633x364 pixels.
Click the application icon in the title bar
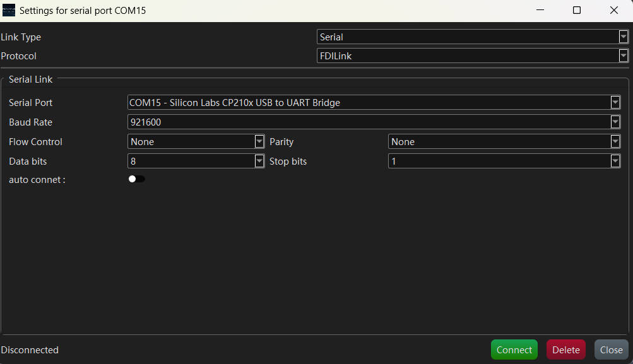pos(9,11)
